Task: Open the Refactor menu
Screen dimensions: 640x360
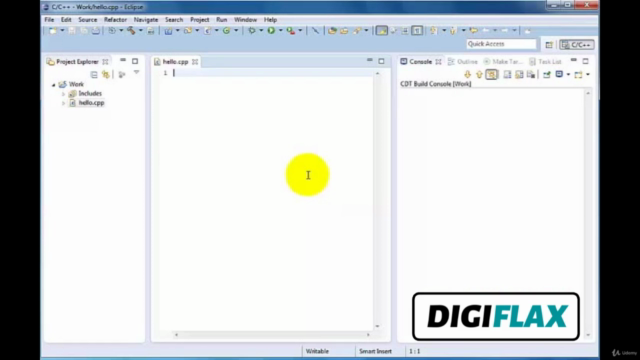Action: pos(115,20)
